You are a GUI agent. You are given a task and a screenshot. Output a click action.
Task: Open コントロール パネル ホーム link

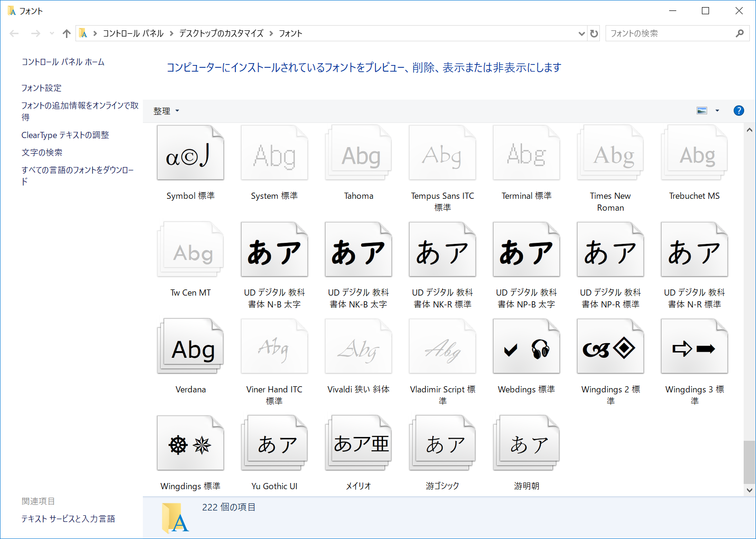pyautogui.click(x=63, y=62)
